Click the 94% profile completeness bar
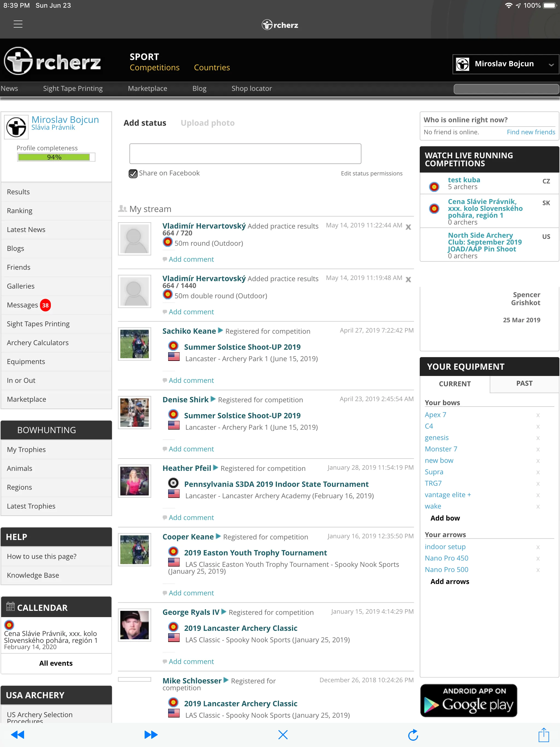Screen dimensions: 560x747 coord(56,157)
